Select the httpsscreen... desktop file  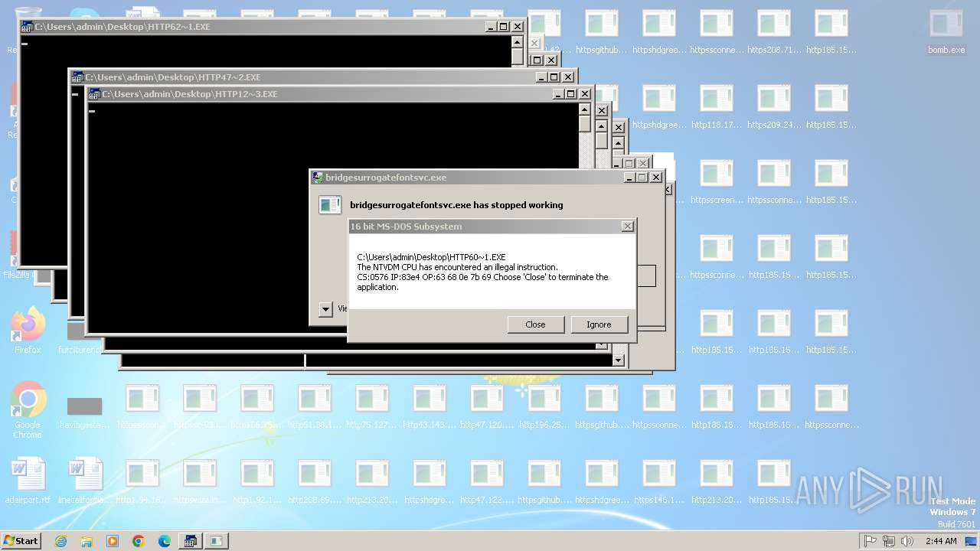717,182
